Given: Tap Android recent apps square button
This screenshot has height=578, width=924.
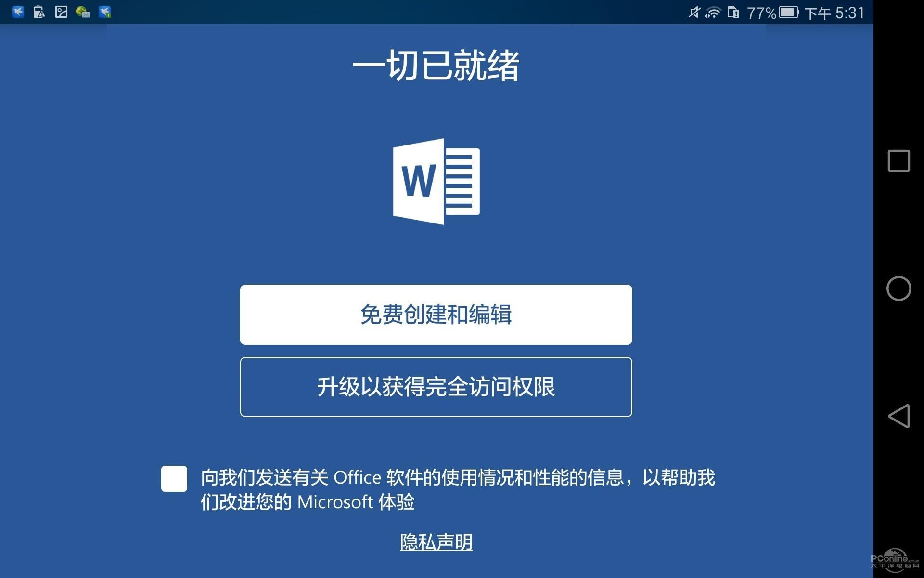Looking at the screenshot, I should point(898,160).
